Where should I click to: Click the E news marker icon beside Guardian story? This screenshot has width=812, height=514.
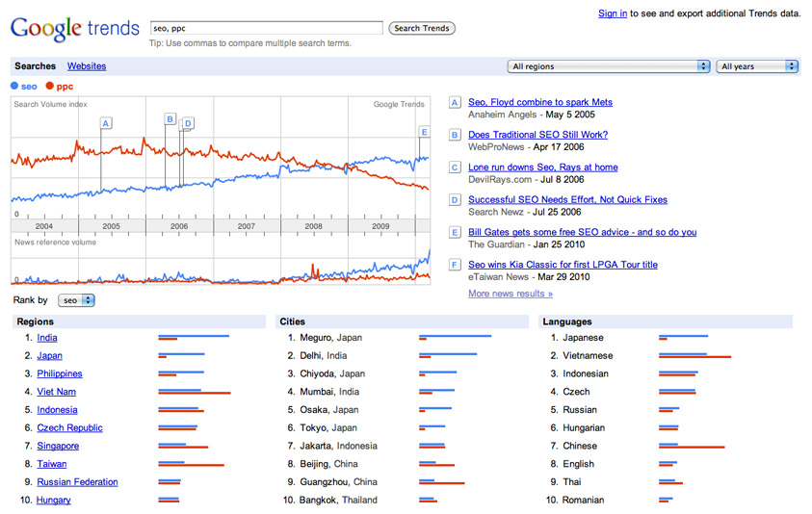pos(456,233)
